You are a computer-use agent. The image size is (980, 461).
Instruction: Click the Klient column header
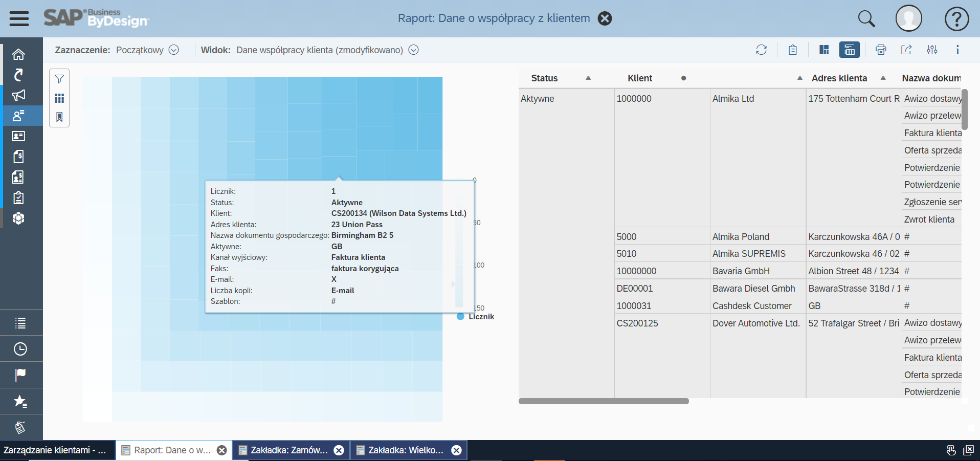point(640,78)
